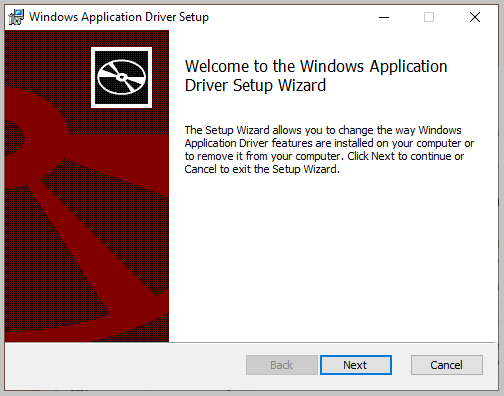504x396 pixels.
Task: Click the 'Windows Application Driver Setup' title text
Action: click(119, 17)
